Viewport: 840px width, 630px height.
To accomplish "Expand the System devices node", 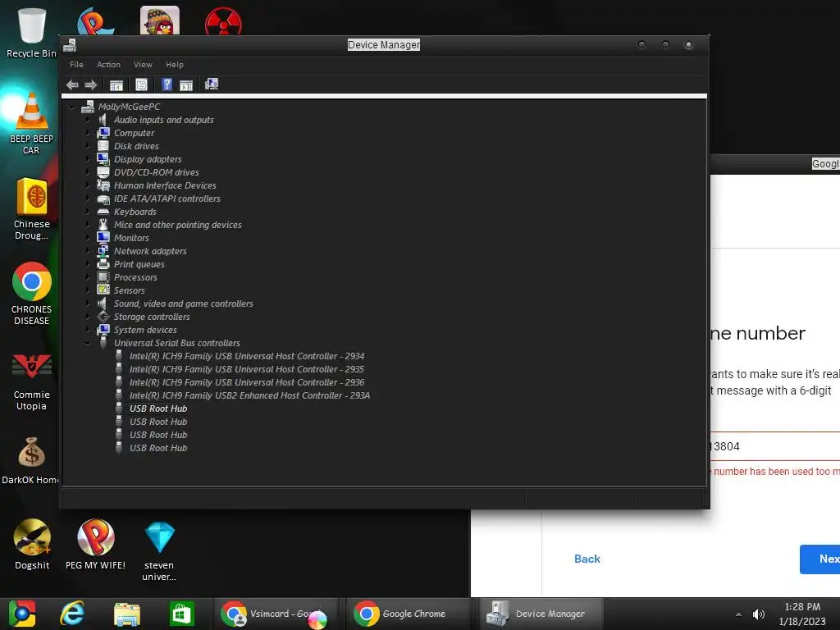I will click(88, 330).
